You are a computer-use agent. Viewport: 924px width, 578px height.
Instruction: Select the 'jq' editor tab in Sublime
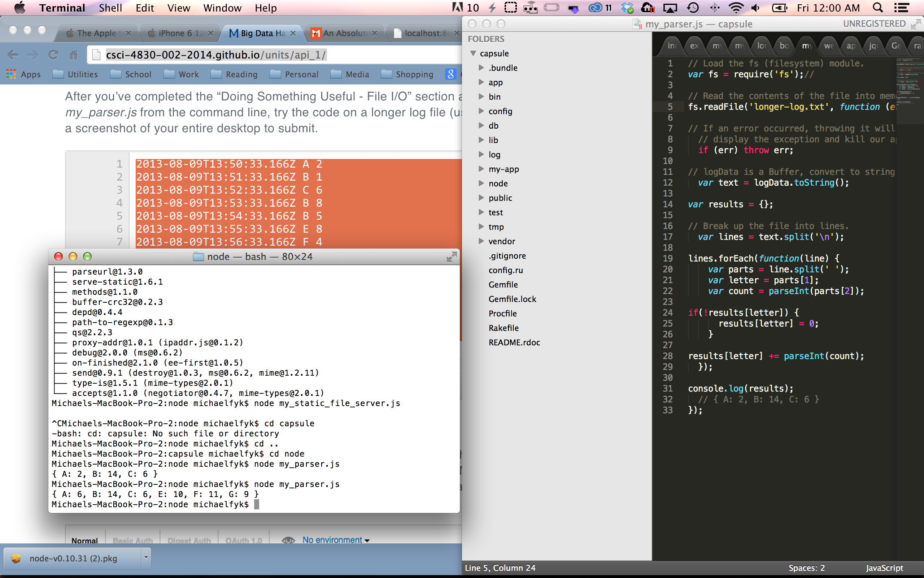(x=873, y=46)
